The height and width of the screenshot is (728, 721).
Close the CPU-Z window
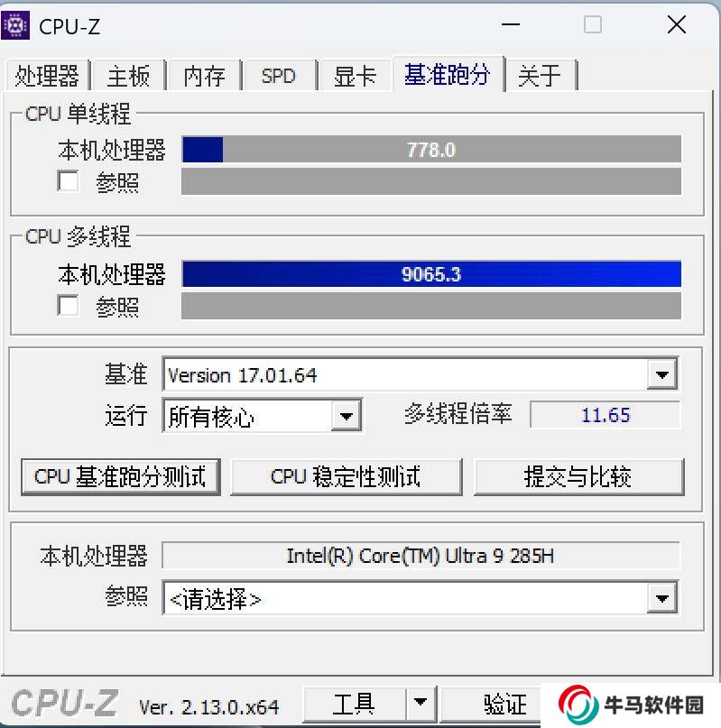click(677, 24)
